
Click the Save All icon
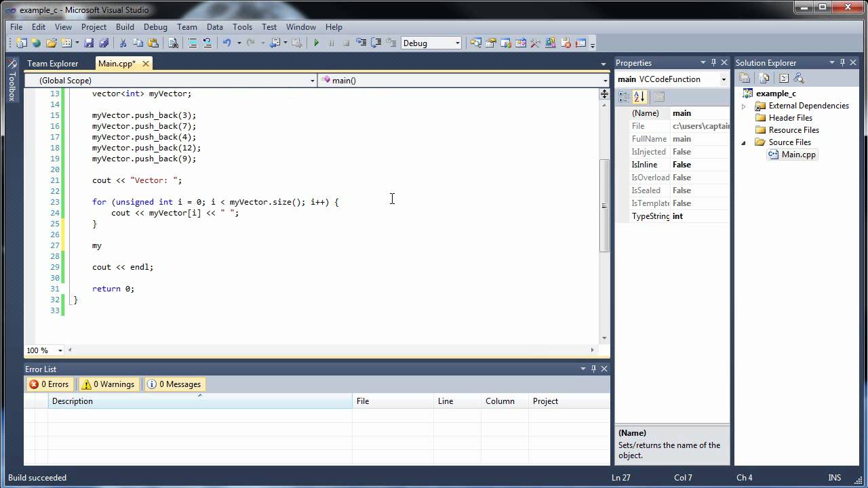[x=103, y=43]
